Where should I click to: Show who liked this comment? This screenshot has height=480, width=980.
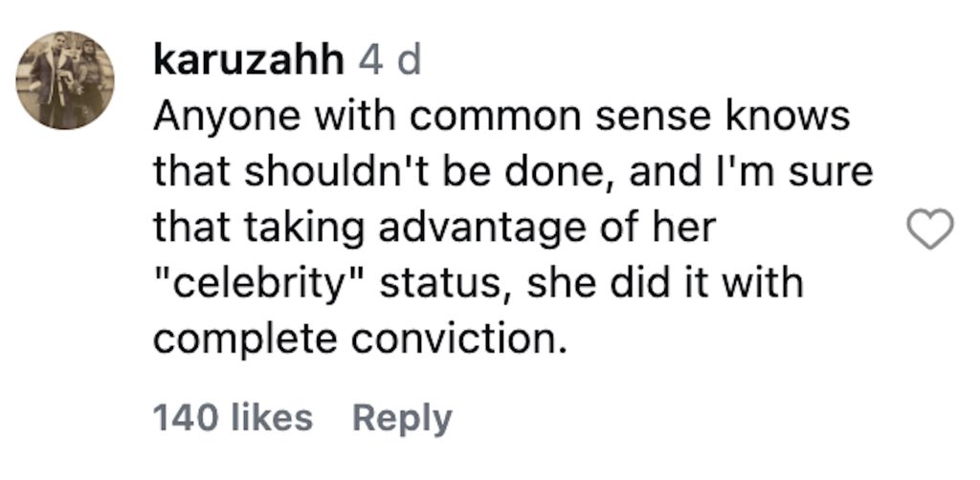(x=232, y=418)
